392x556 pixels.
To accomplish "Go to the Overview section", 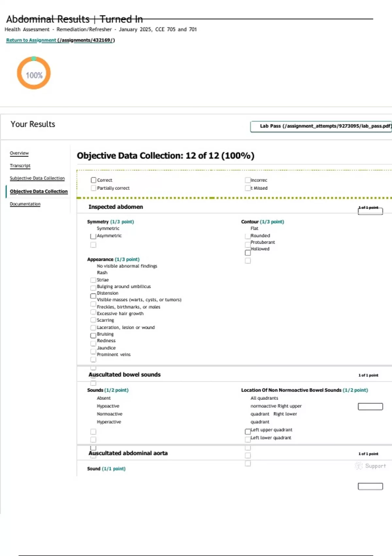I will (x=19, y=153).
